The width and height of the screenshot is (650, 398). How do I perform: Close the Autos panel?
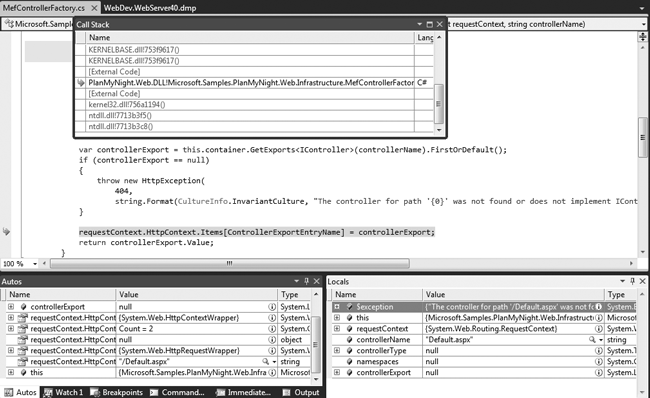click(317, 281)
